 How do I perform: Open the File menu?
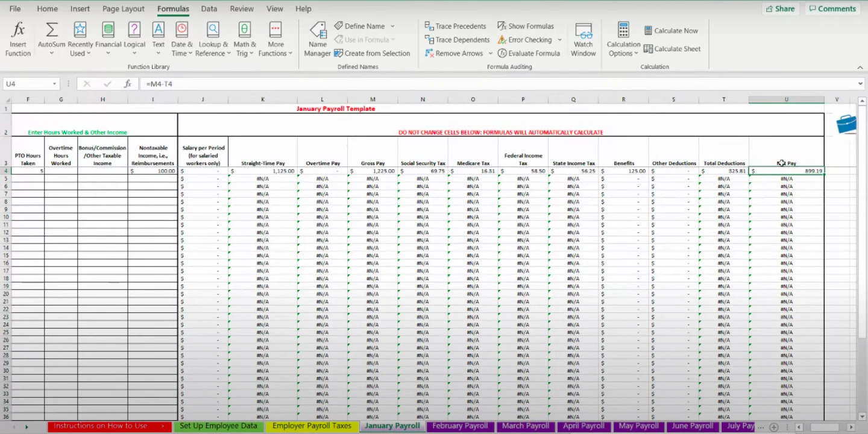coord(15,8)
